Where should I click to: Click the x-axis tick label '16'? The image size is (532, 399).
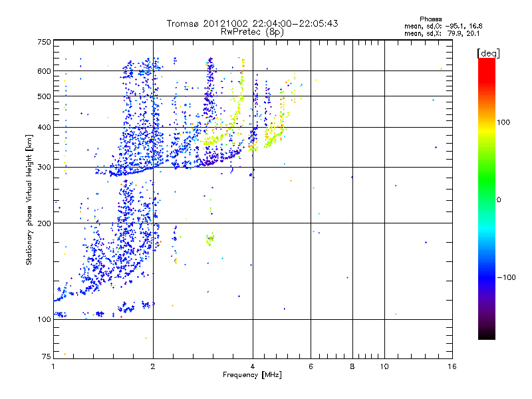[452, 366]
